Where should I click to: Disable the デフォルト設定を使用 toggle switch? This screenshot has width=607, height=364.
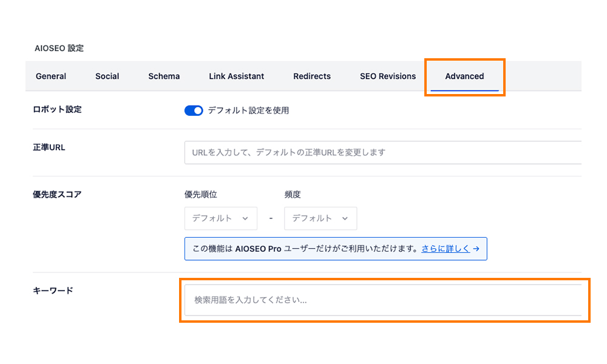pyautogui.click(x=194, y=110)
